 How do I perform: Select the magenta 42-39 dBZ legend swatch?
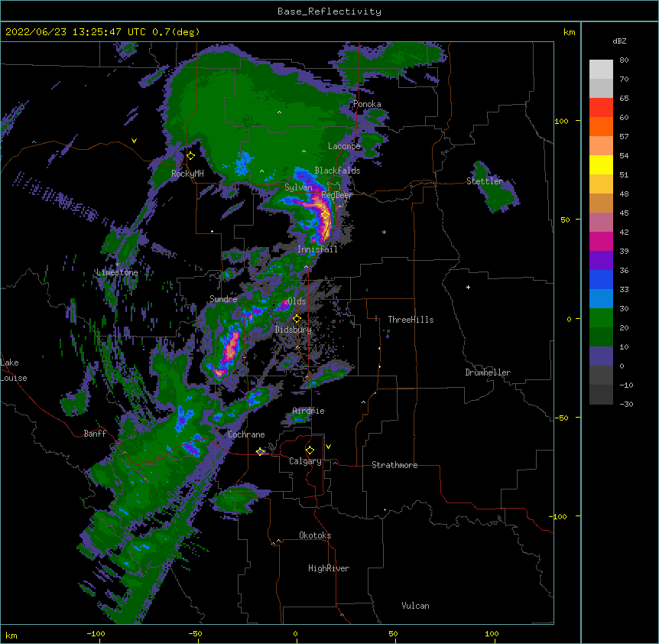601,241
